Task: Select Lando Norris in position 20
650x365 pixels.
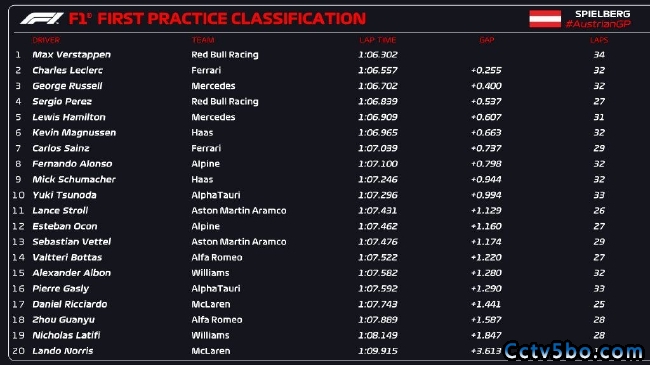Action: pos(63,351)
